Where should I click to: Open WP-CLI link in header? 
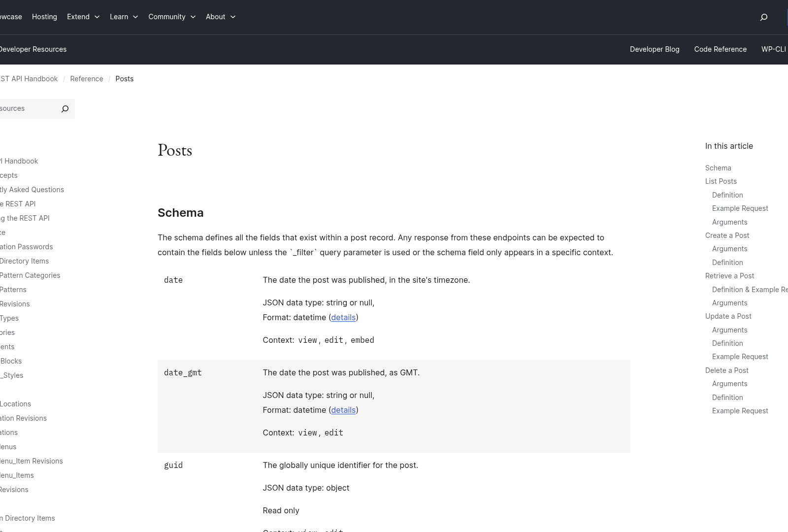pos(774,49)
